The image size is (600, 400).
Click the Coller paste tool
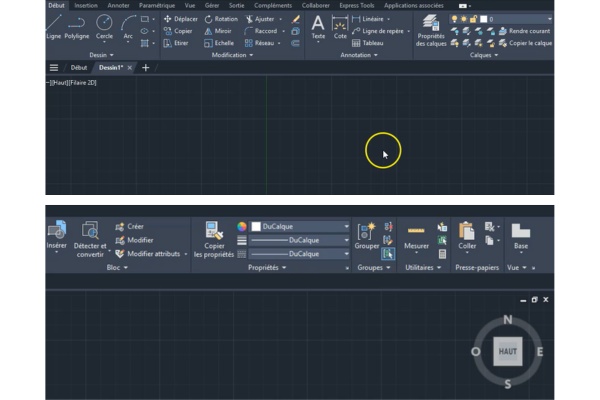467,236
